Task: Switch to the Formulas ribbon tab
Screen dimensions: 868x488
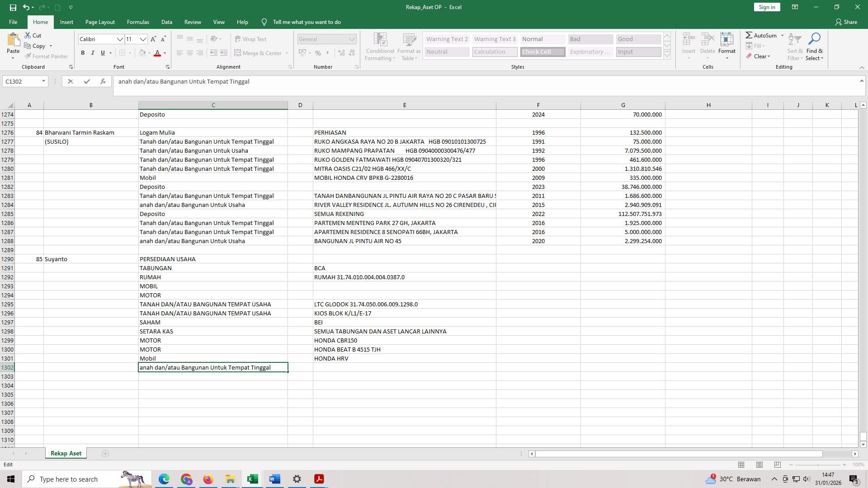Action: click(138, 22)
